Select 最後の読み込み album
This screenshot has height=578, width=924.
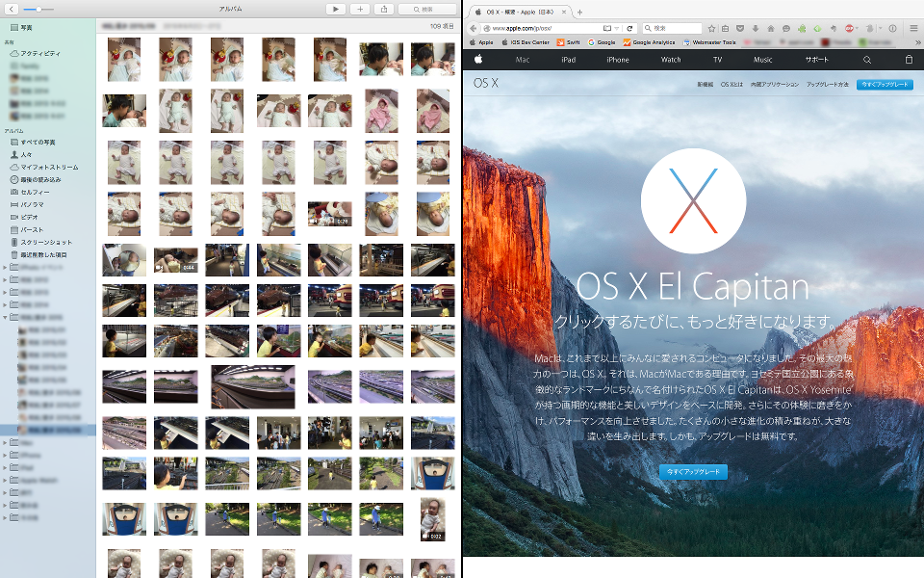pos(36,179)
